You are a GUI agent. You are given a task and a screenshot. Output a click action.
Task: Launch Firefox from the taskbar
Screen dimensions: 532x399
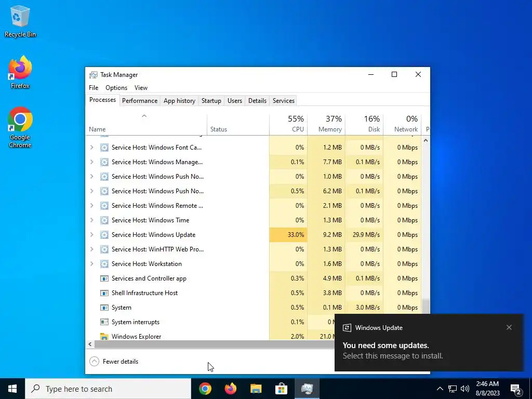231,389
